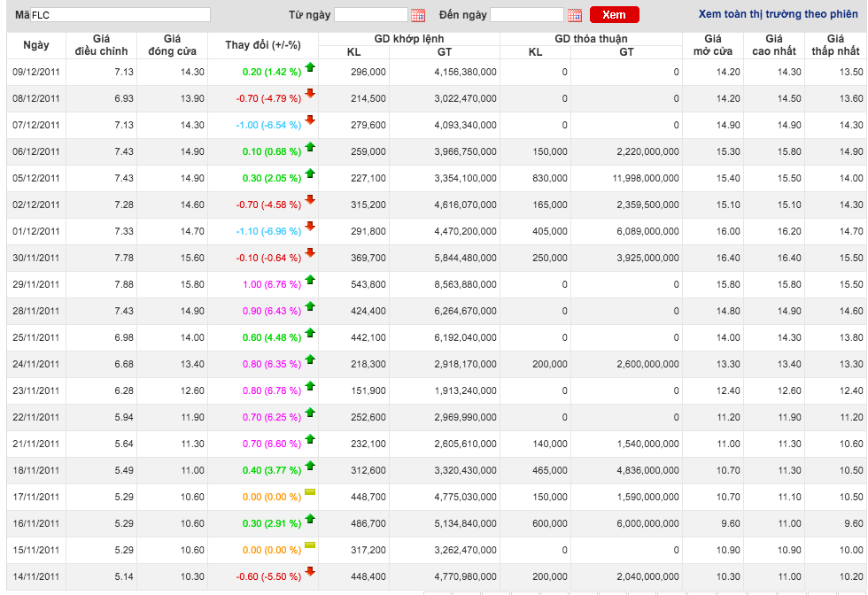
Task: Select the date cell 09/12/2011
Action: [36, 72]
